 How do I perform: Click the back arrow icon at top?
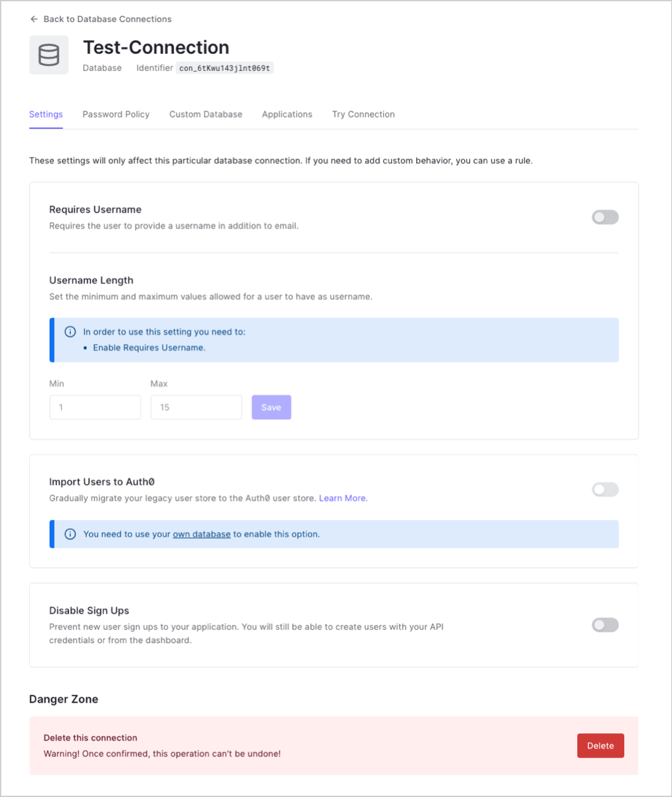click(x=34, y=19)
